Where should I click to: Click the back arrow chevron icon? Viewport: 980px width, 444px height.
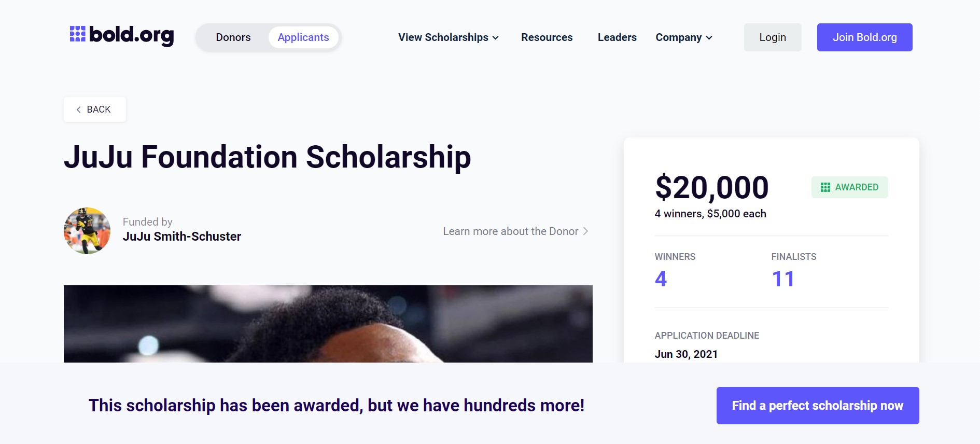point(78,109)
